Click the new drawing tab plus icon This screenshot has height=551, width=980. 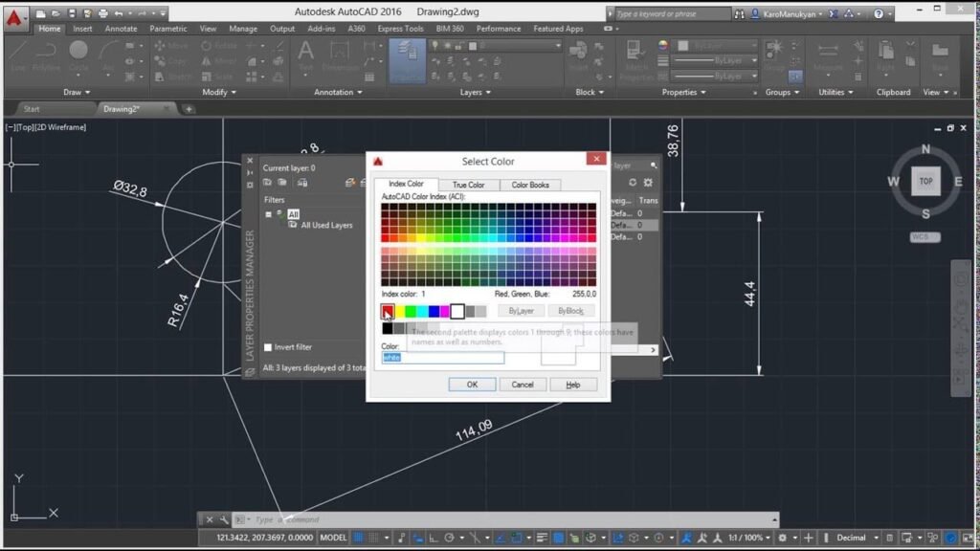pyautogui.click(x=189, y=109)
